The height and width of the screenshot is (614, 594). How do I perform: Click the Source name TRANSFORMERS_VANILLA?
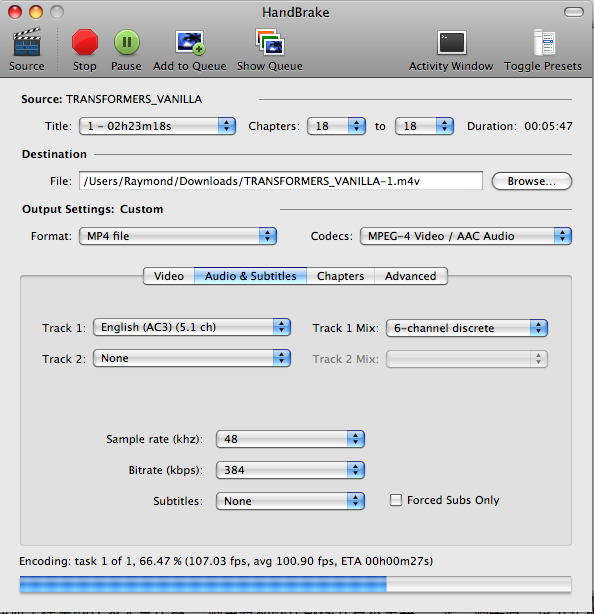point(134,99)
